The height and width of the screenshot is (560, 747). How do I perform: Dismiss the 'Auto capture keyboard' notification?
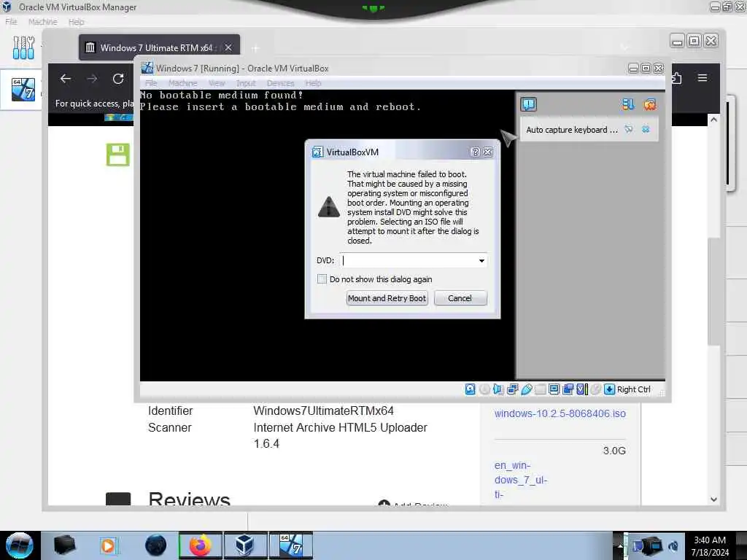[x=646, y=130]
